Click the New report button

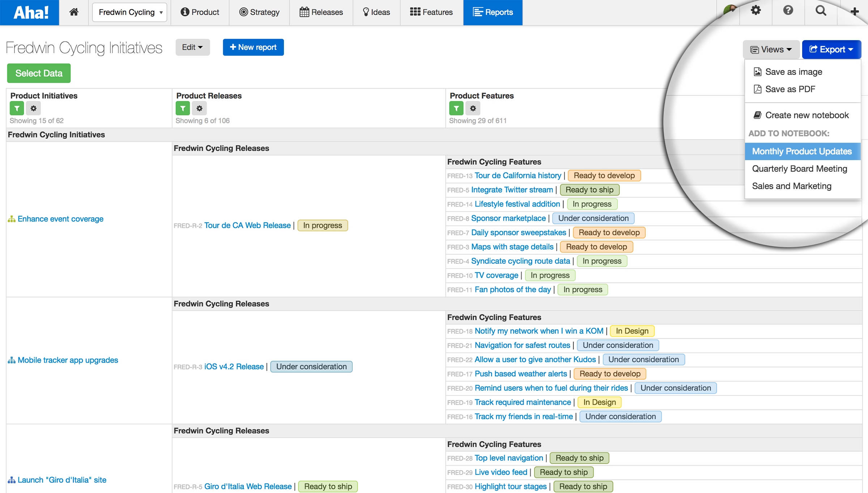[x=253, y=47]
